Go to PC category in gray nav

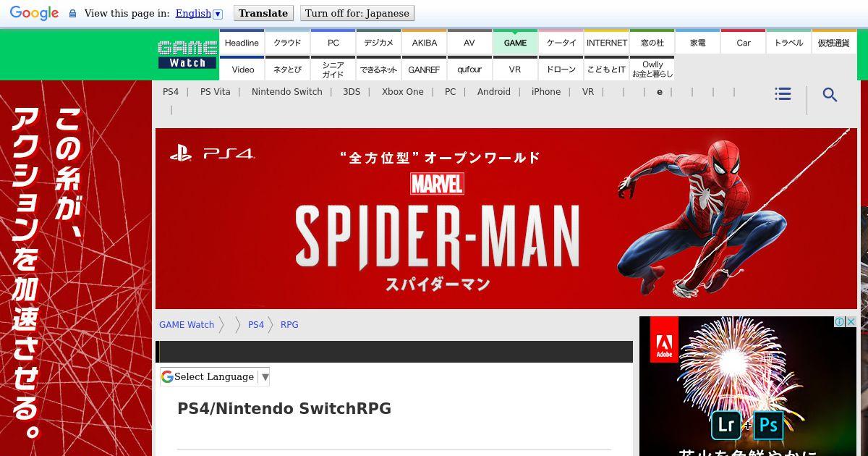[x=451, y=92]
